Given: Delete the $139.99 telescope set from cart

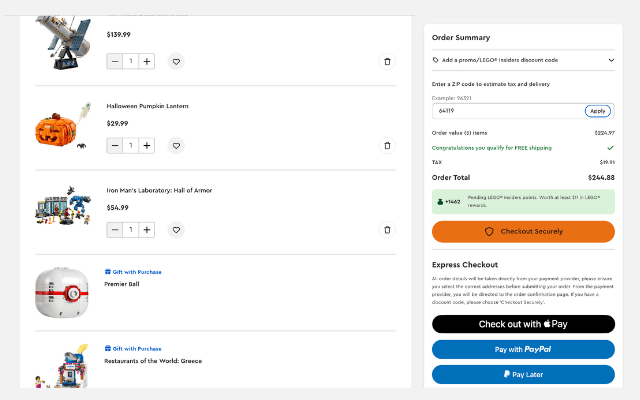Looking at the screenshot, I should click(x=387, y=62).
